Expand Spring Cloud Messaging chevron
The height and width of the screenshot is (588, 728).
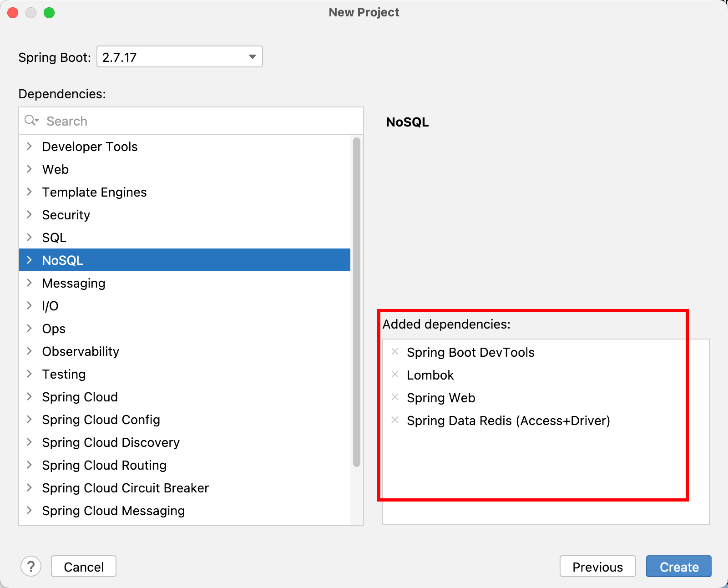click(30, 510)
